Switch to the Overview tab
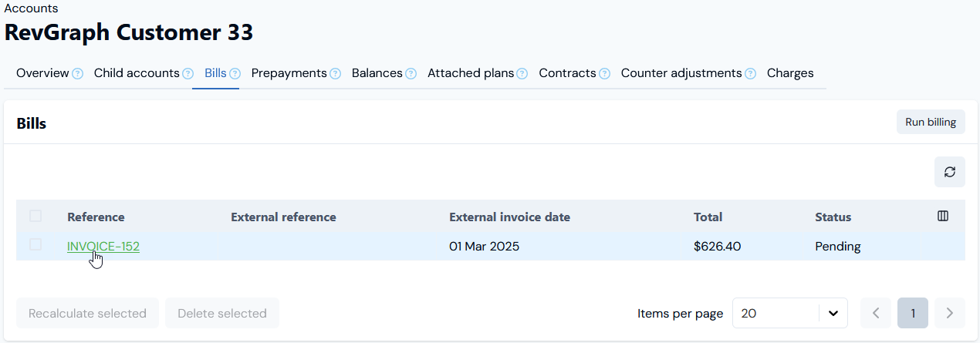The height and width of the screenshot is (343, 980). (42, 73)
